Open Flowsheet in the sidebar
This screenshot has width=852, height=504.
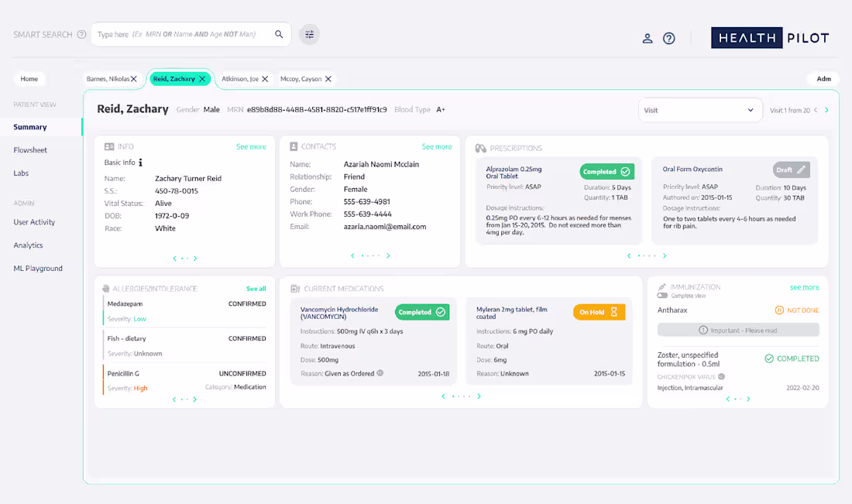(30, 150)
